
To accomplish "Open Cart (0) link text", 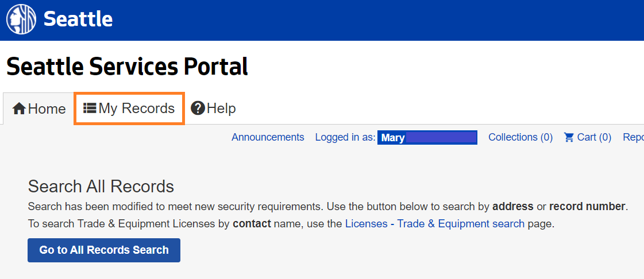I will tap(593, 137).
